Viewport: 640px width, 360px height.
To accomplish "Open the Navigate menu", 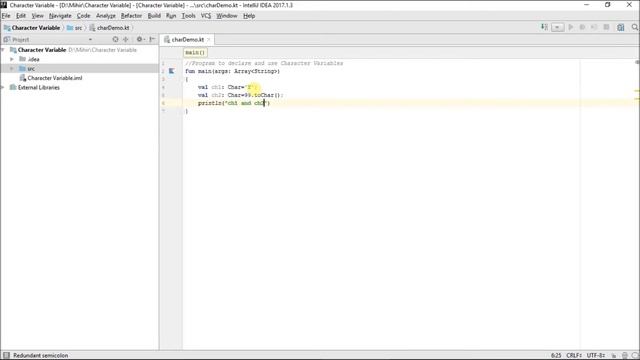I will pos(60,16).
